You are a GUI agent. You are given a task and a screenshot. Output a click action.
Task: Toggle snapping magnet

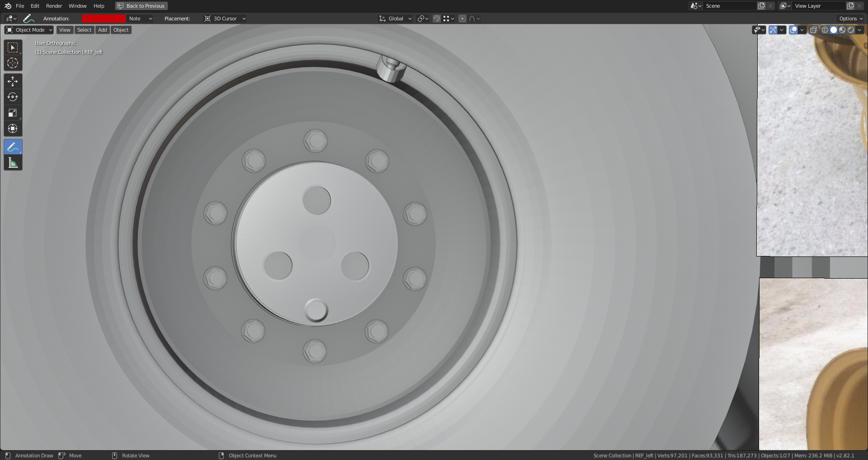pyautogui.click(x=436, y=19)
